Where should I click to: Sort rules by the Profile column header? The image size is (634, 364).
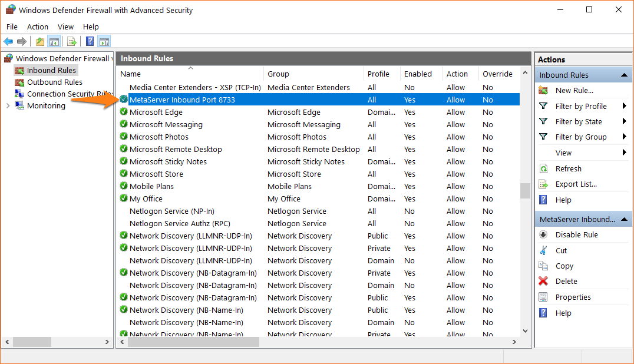(382, 74)
